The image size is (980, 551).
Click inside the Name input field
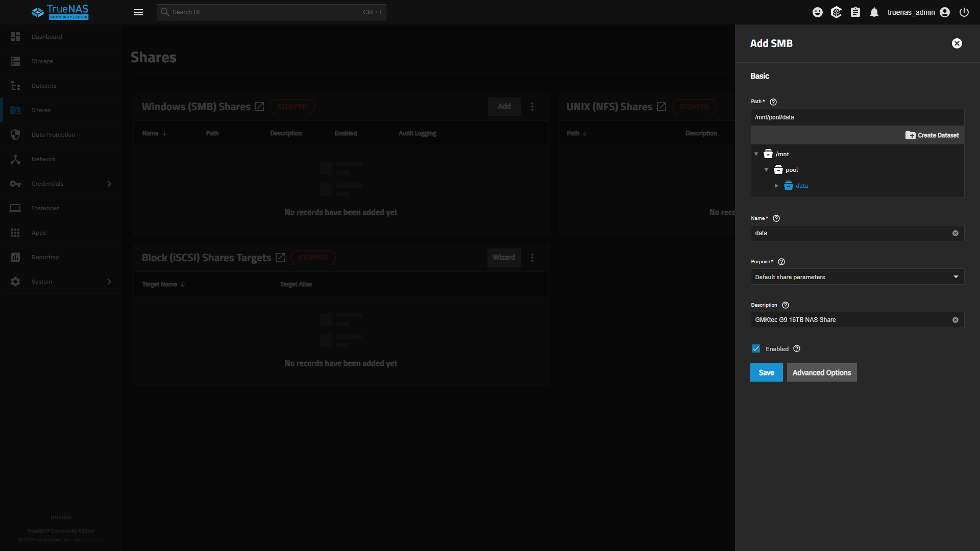(x=850, y=233)
